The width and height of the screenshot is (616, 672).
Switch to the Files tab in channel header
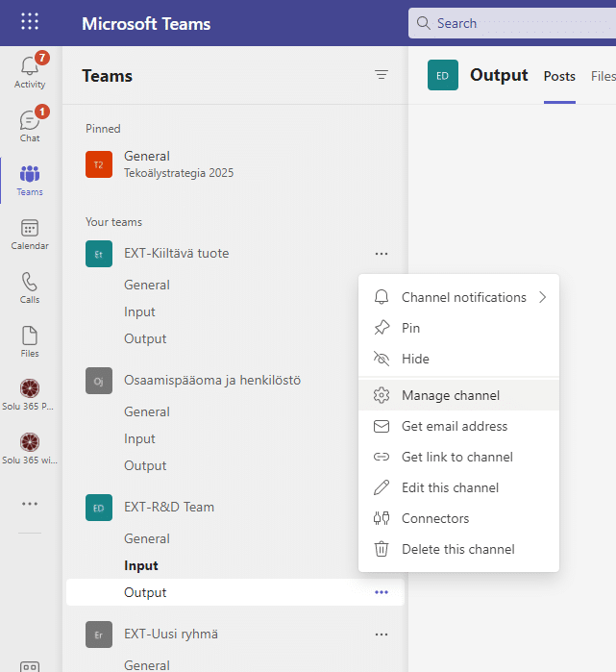point(604,76)
